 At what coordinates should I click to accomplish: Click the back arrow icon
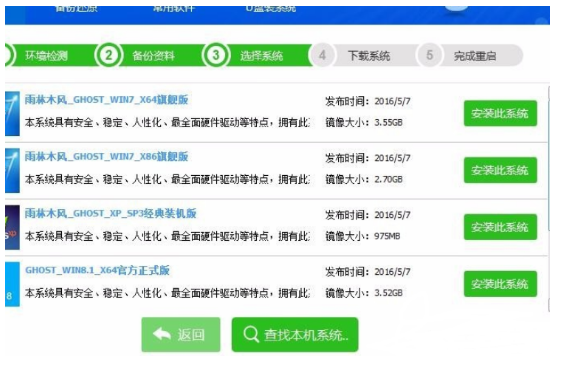tap(161, 334)
